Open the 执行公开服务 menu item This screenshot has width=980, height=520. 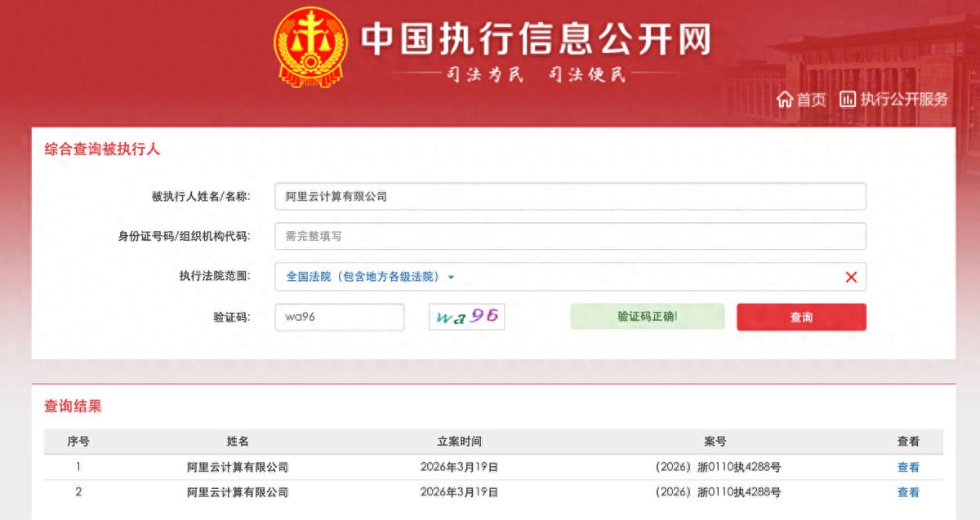[x=904, y=100]
